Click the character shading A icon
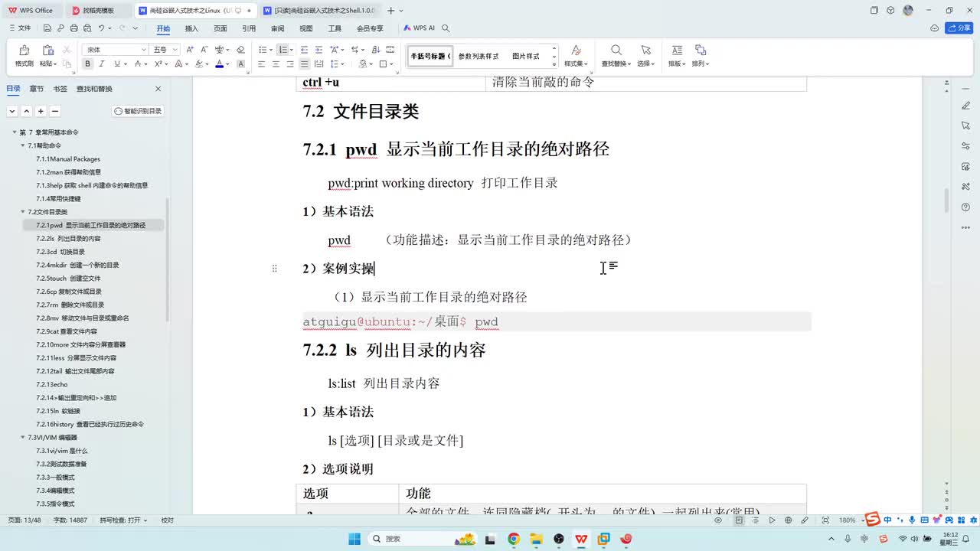Screen dimensions: 980x551 [240, 64]
